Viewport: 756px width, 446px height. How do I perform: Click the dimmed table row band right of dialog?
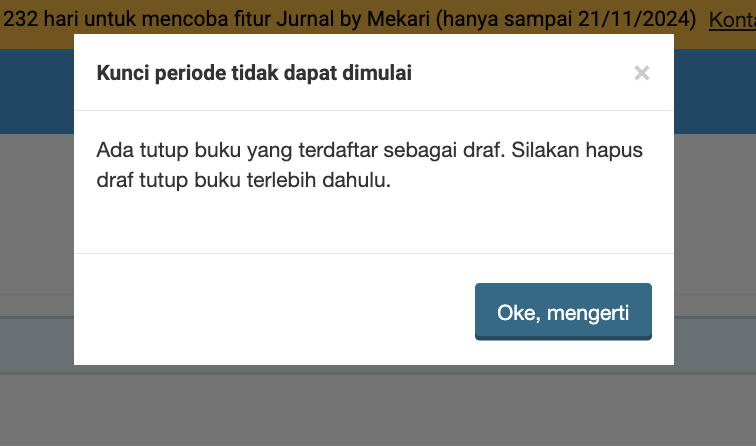click(x=715, y=345)
